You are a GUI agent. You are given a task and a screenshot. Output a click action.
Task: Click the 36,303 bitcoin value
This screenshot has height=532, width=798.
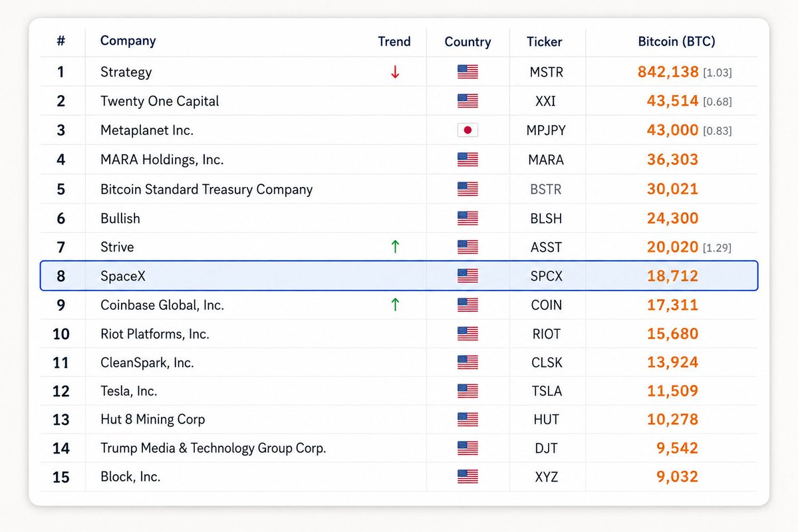click(x=672, y=160)
